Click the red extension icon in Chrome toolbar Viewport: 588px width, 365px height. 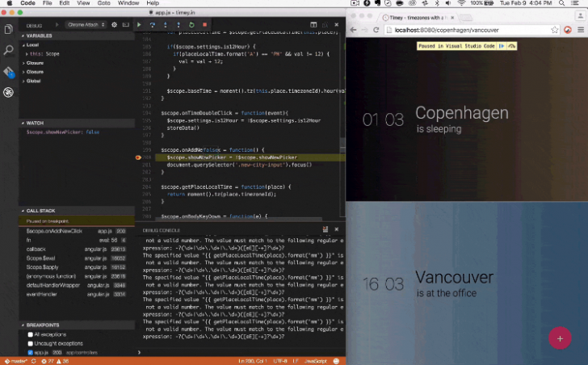pos(568,30)
